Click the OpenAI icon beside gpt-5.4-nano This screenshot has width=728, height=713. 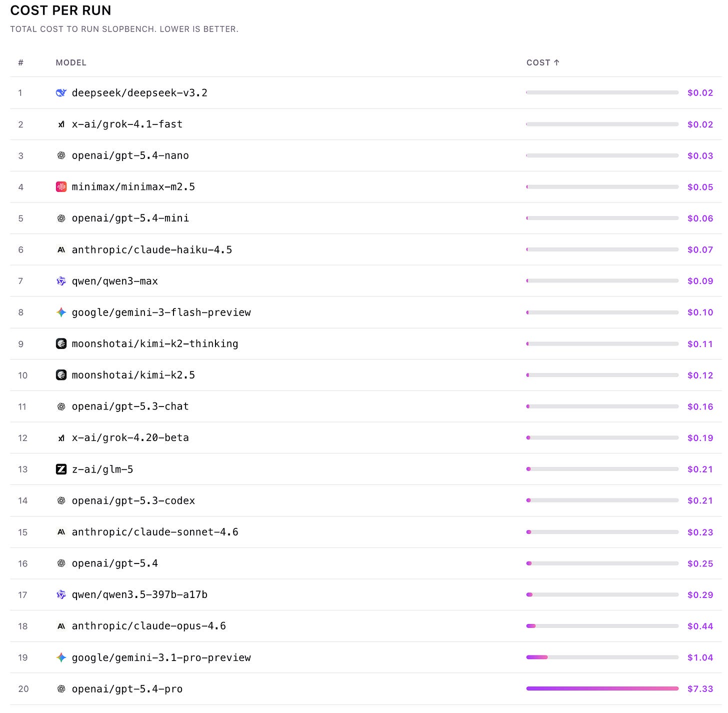click(x=61, y=155)
